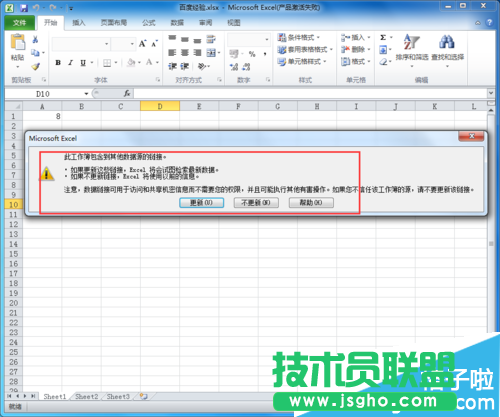This screenshot has width=500, height=417.
Task: Click the Paste clipboard icon
Action: tap(18, 43)
